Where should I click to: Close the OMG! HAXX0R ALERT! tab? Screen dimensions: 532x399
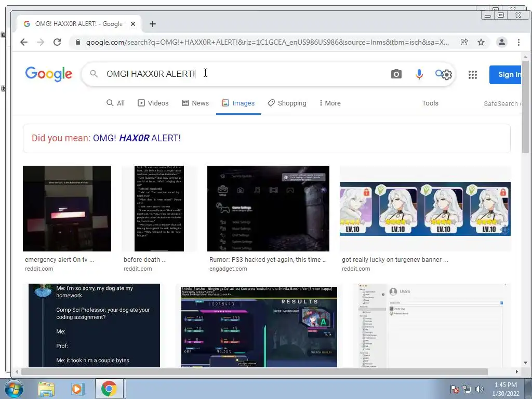[133, 24]
